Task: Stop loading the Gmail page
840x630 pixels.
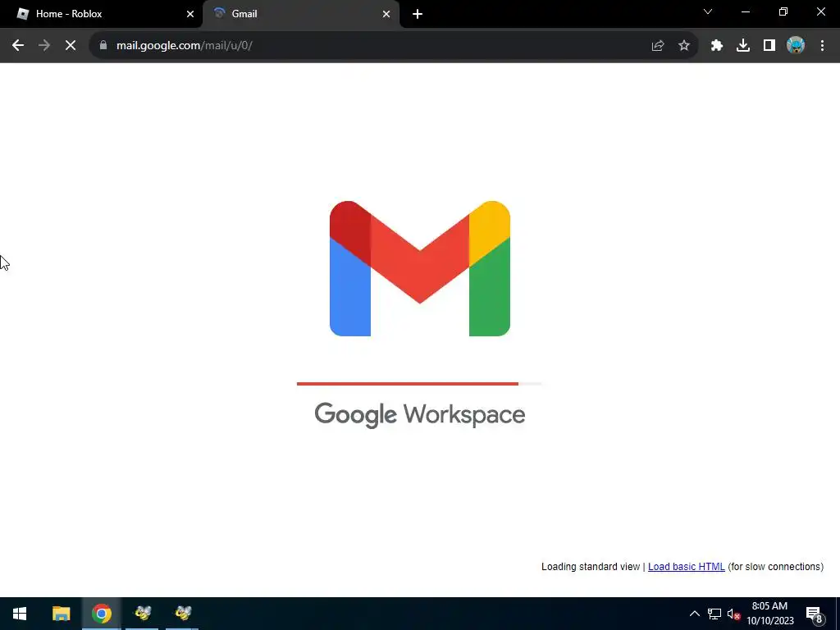Action: (x=71, y=46)
